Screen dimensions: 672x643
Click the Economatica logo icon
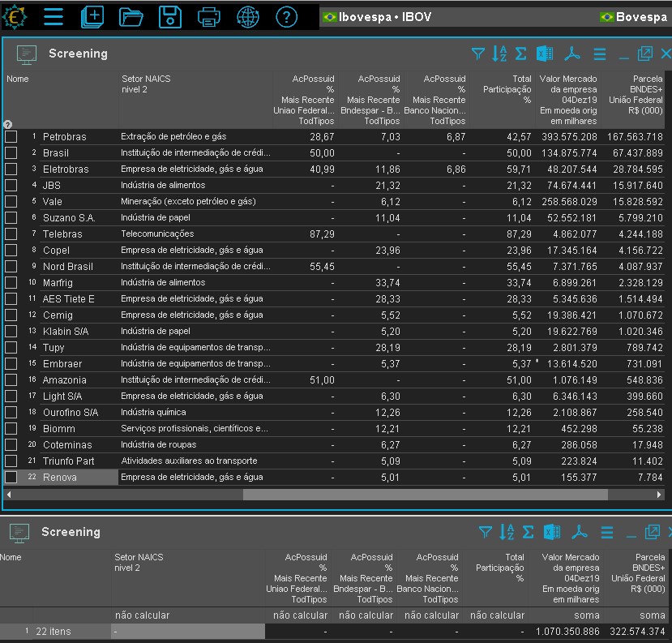[15, 17]
